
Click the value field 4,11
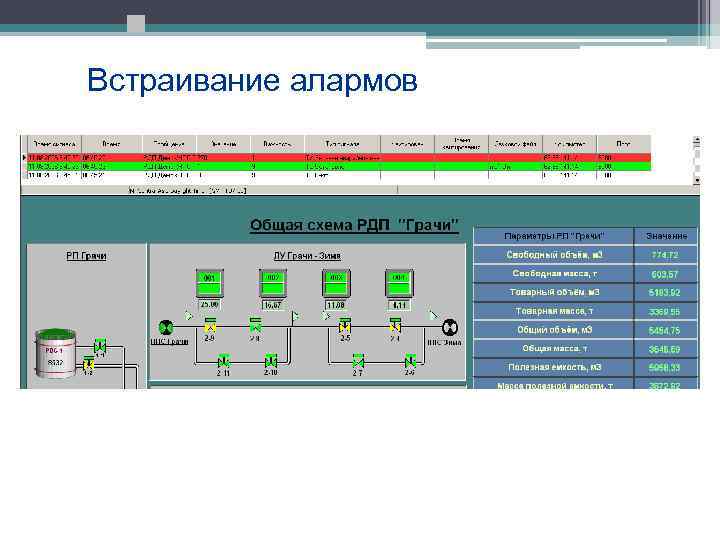pyautogui.click(x=399, y=305)
